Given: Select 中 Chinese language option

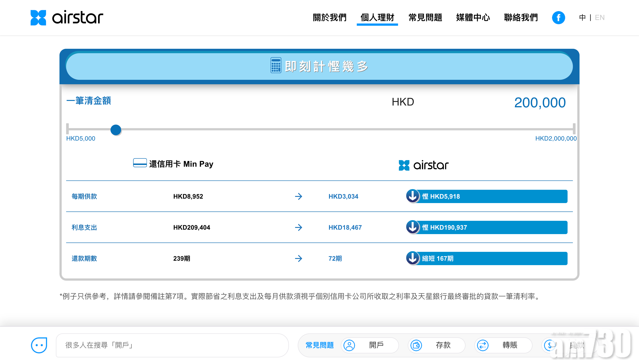Looking at the screenshot, I should 582,18.
